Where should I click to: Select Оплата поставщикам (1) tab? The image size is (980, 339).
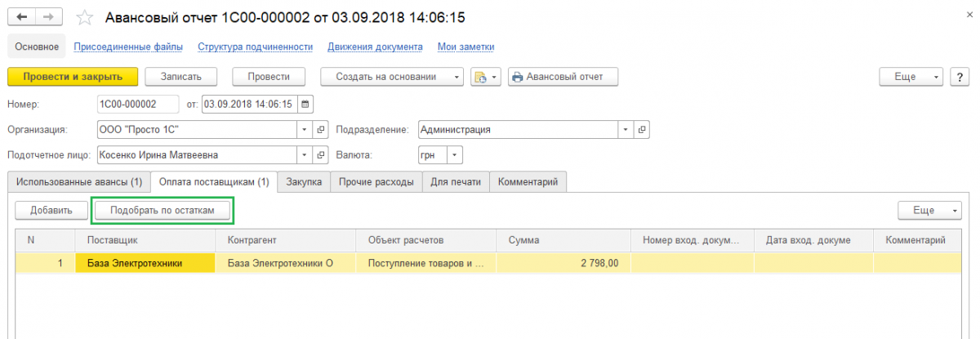[x=214, y=181]
